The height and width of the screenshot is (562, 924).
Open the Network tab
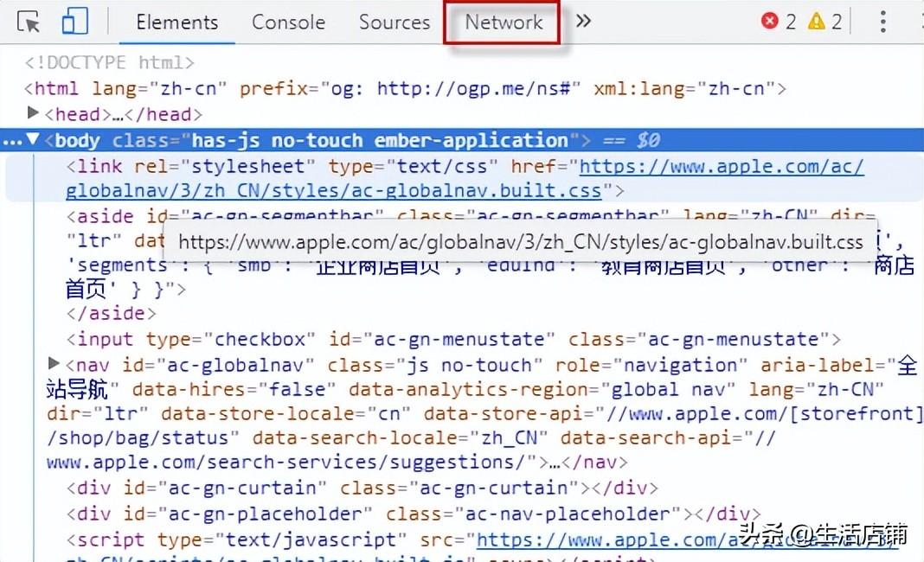coord(504,22)
